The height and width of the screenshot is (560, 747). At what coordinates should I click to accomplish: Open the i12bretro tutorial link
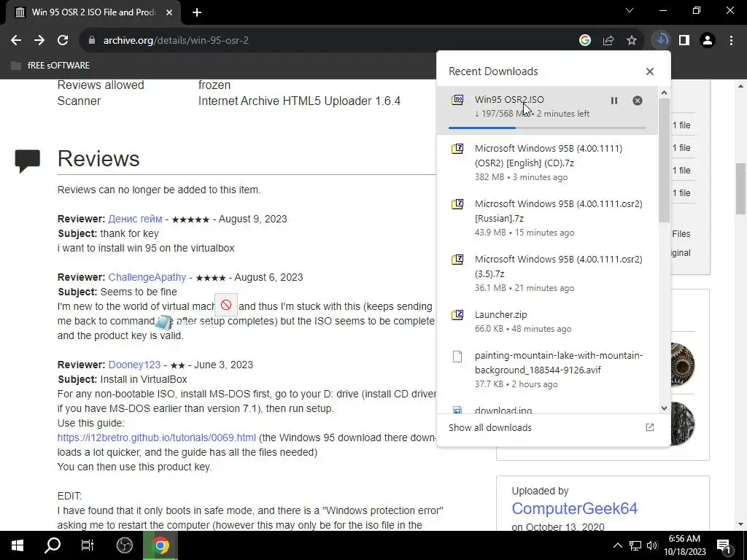[x=157, y=437]
